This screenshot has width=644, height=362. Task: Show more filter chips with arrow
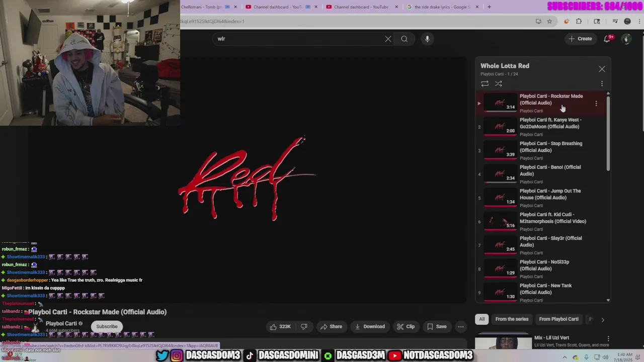tap(603, 319)
